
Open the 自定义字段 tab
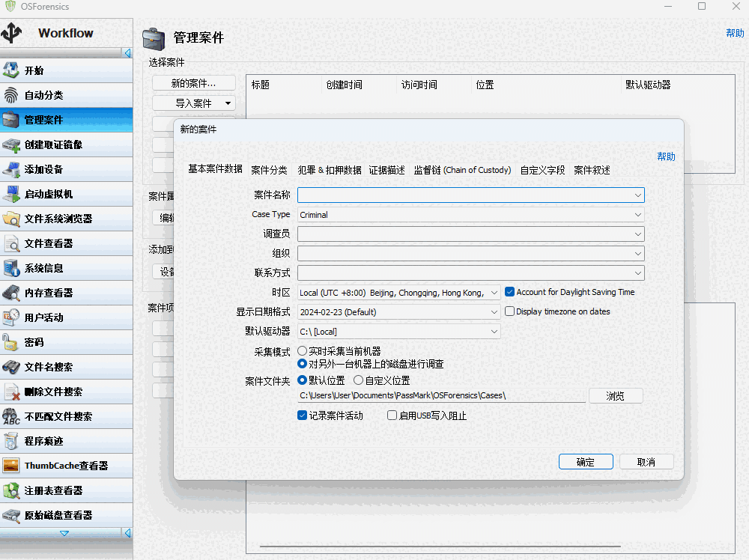[542, 170]
